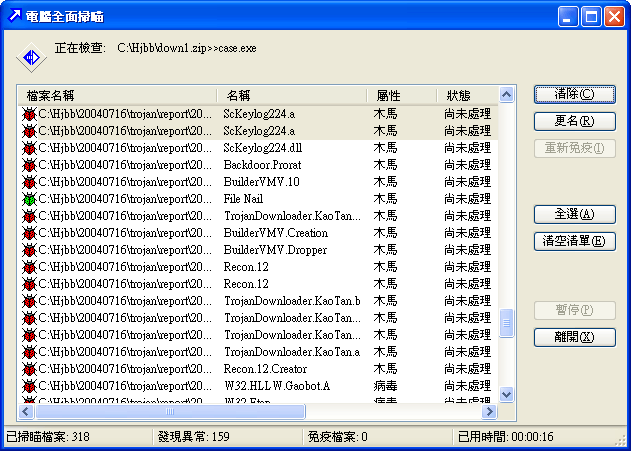
Task: Click the horizontal scrollbar right arrow
Action: click(490, 411)
